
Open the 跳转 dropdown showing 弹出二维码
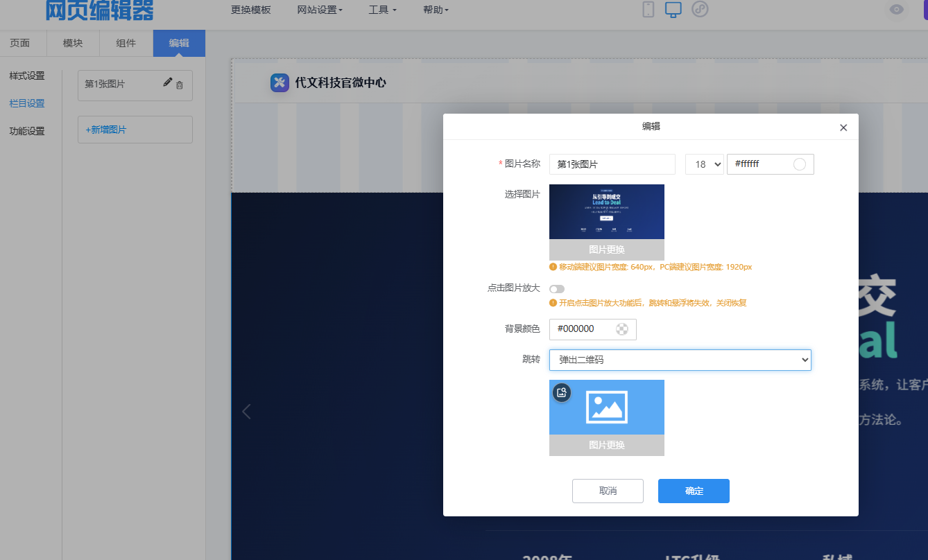point(680,360)
